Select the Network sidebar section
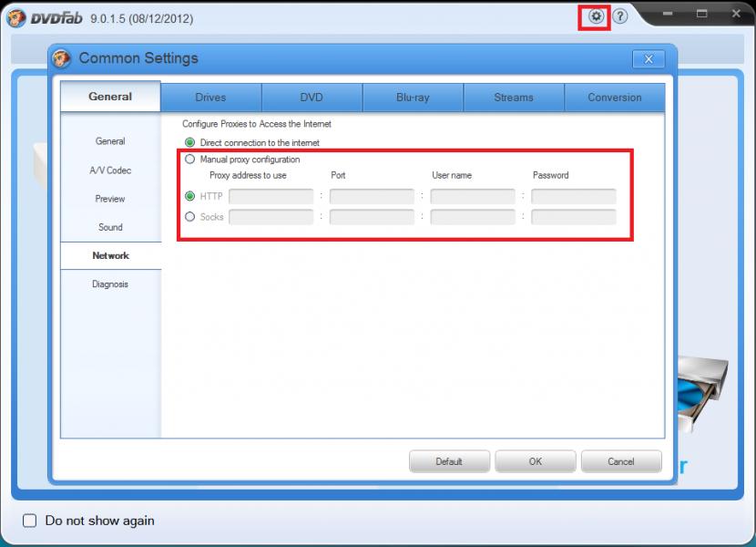756x547 pixels. point(110,255)
